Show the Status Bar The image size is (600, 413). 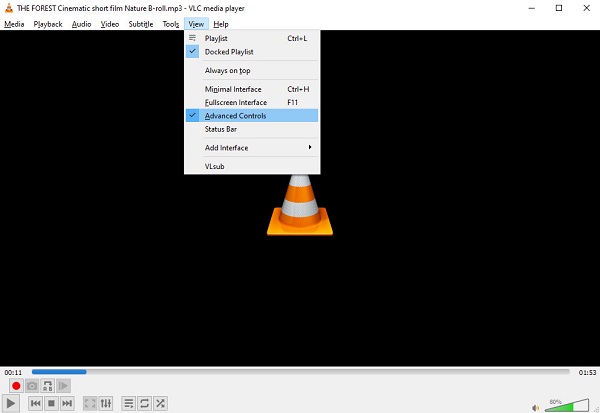252,129
